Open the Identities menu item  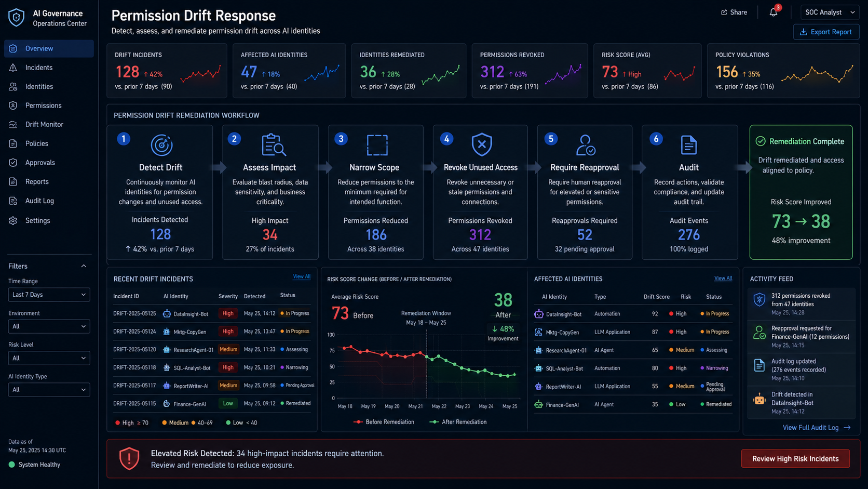(x=49, y=87)
